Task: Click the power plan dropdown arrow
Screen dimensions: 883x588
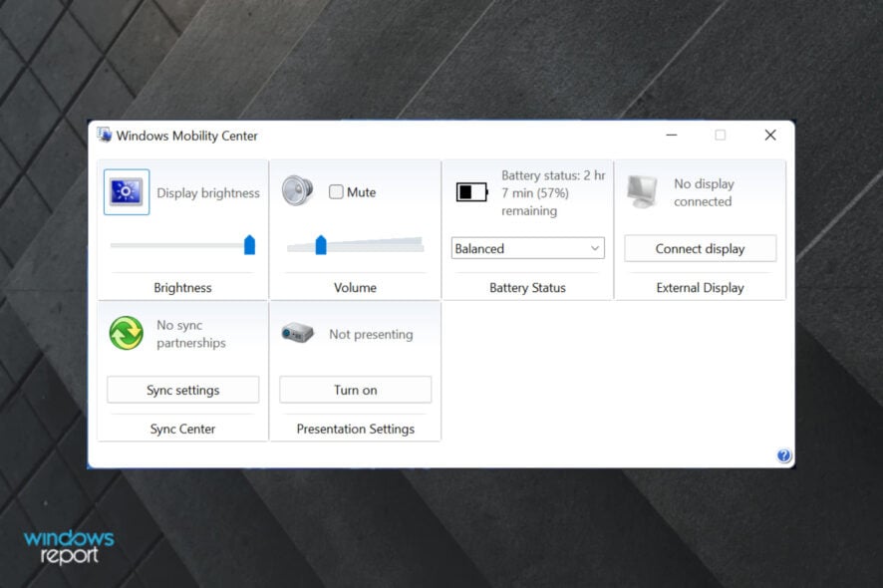Action: tap(597, 248)
